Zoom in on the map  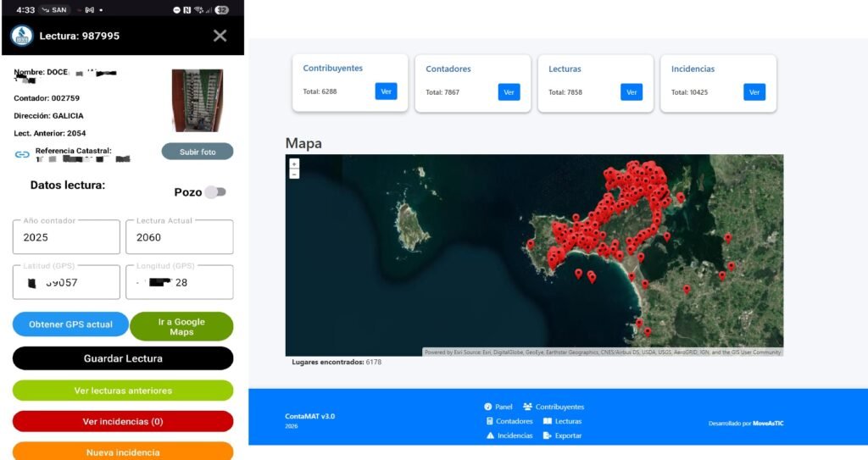294,163
